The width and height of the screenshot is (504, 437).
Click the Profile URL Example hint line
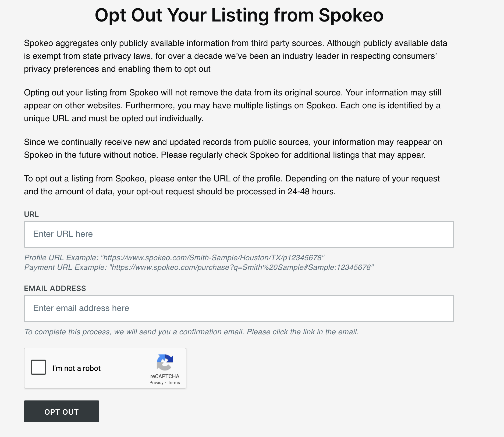(x=174, y=257)
